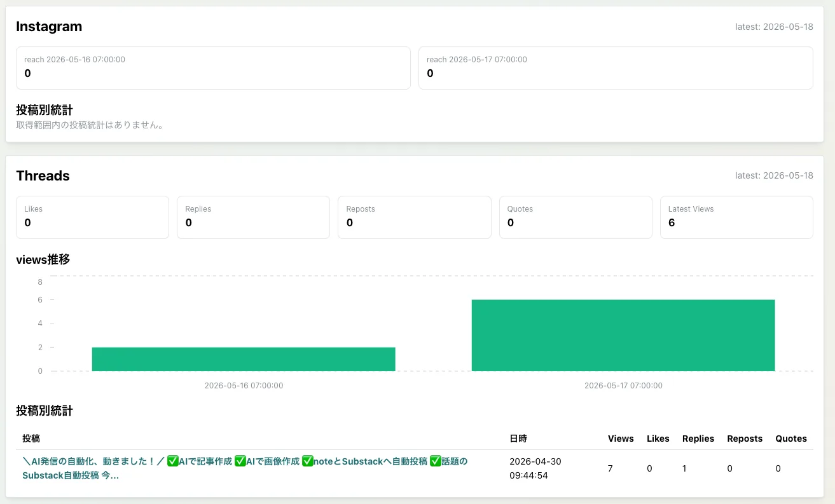Screen dimensions: 835x504
Task: Click the views推移 chart heading
Action: [43, 259]
